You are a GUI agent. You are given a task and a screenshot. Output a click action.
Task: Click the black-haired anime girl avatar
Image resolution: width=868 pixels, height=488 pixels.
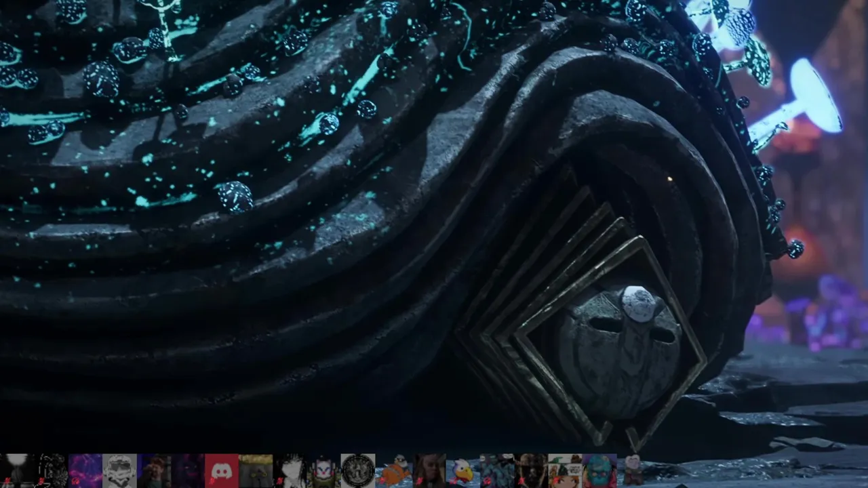[290, 471]
